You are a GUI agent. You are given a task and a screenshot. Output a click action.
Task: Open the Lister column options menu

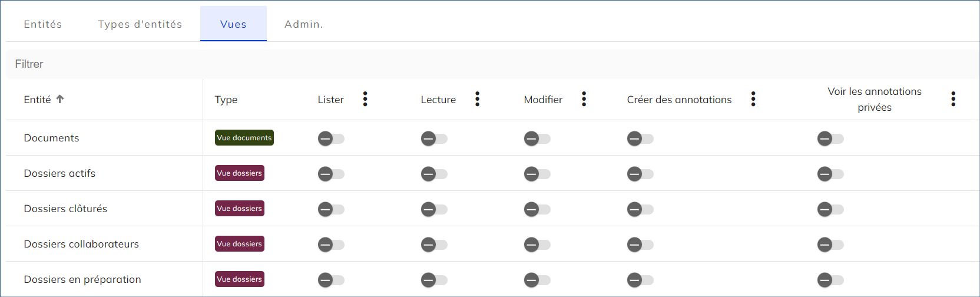tap(365, 99)
